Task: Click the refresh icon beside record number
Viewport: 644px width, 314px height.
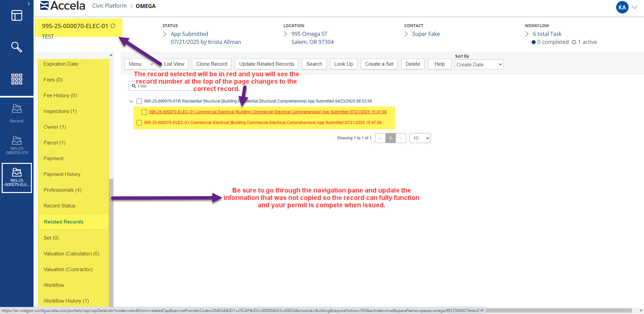Action: coord(113,26)
